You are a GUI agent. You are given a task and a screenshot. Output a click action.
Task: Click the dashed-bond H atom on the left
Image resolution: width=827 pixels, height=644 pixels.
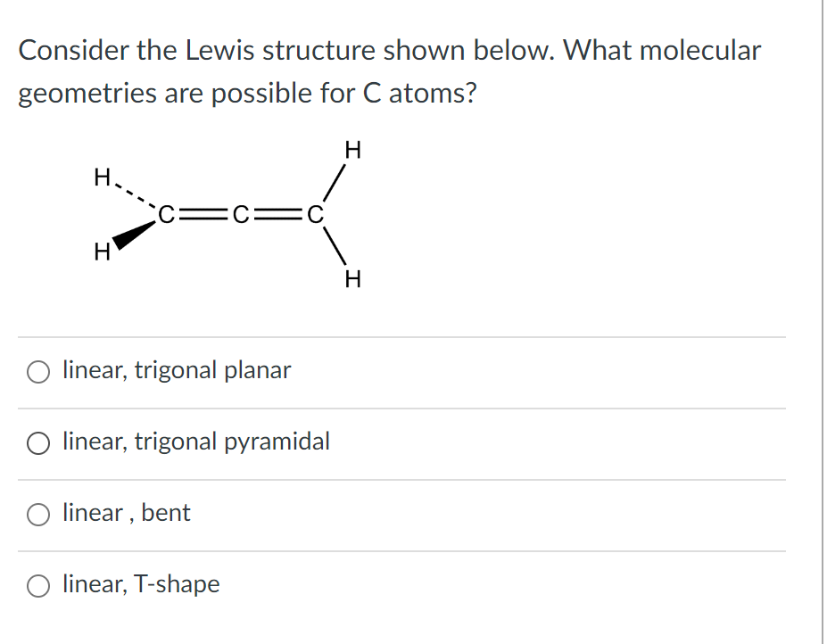point(101,176)
